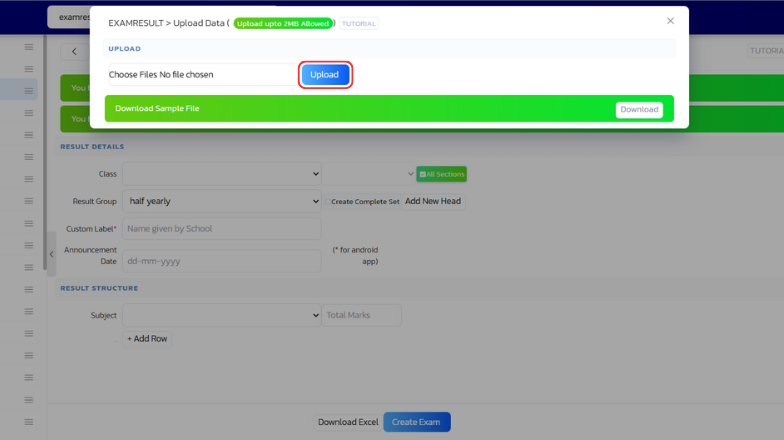Screen dimensions: 784x440
Task: Open the Subject dropdown
Action: 221,315
